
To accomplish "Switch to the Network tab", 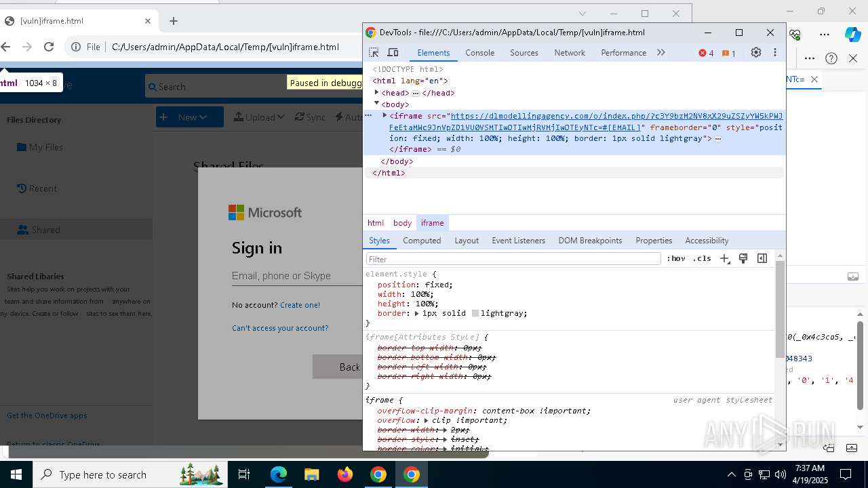I will click(x=570, y=52).
